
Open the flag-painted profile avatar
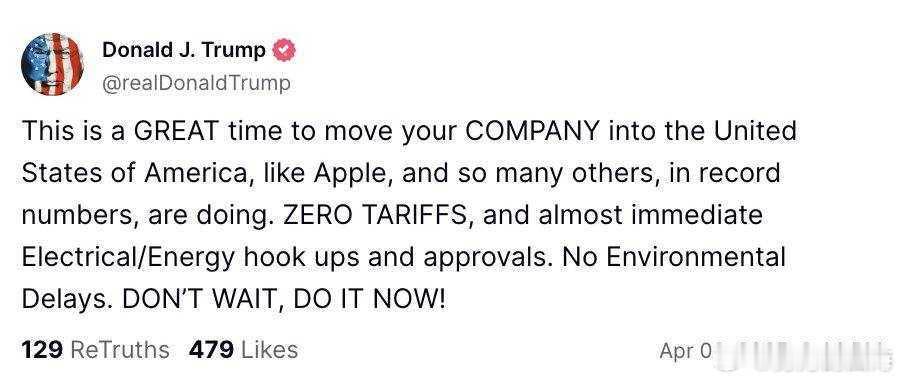pyautogui.click(x=52, y=64)
